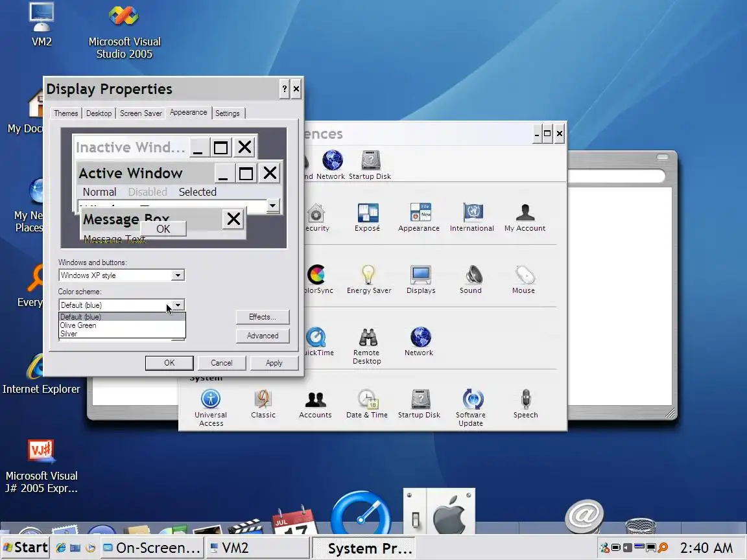Open the Energy Saver preference pane
The height and width of the screenshot is (560, 747).
click(369, 279)
